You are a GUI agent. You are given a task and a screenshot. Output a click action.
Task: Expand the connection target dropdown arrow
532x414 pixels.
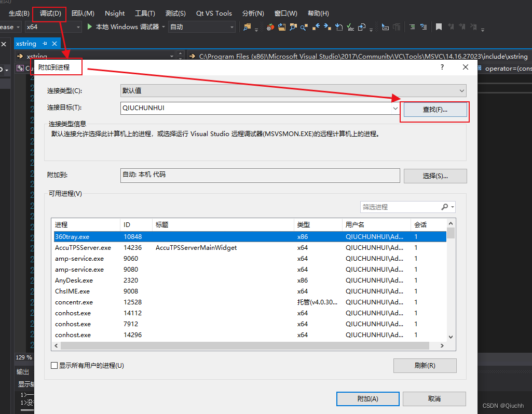395,109
